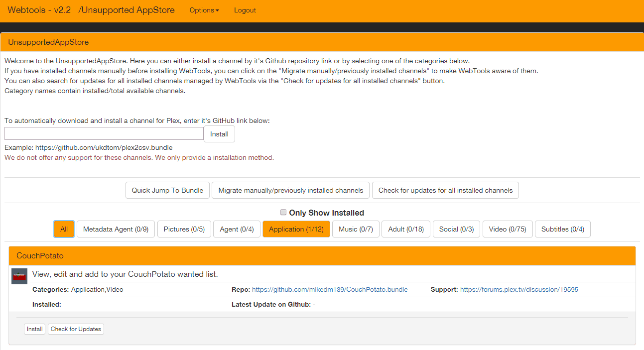Click Install next to the GitHub link field
Screen dimensions: 644x350
(x=219, y=134)
